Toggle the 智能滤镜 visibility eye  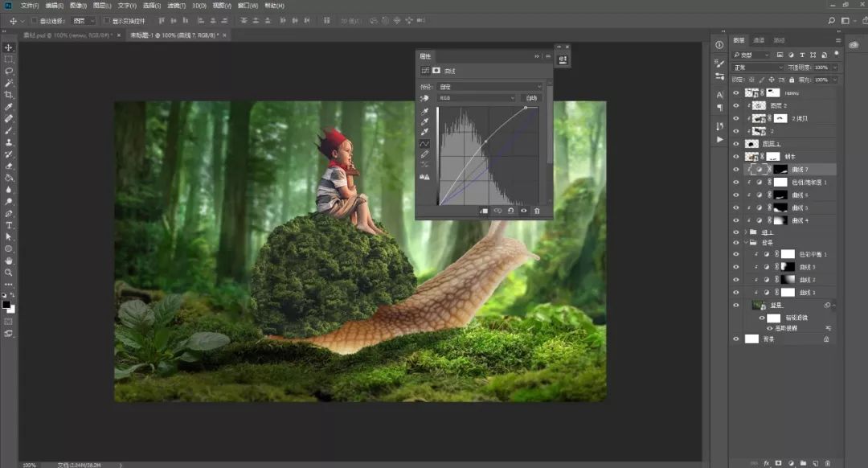tap(762, 318)
